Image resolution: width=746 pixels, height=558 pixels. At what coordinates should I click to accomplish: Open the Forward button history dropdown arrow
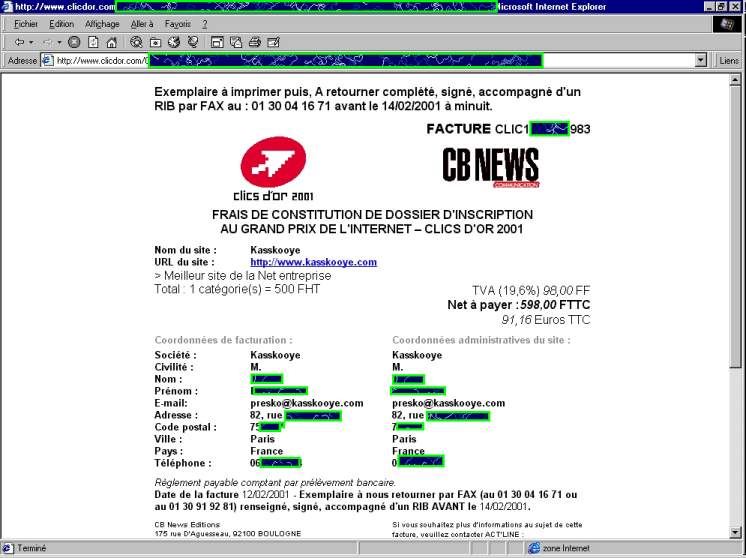(59, 42)
